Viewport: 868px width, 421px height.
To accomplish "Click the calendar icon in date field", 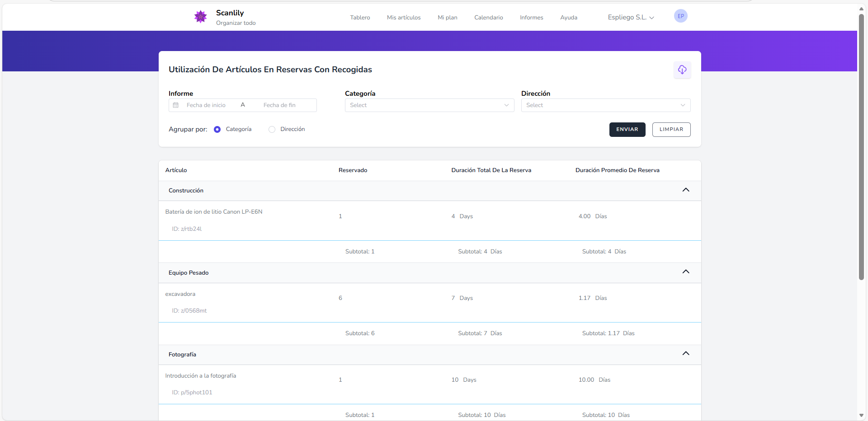I will pyautogui.click(x=176, y=105).
